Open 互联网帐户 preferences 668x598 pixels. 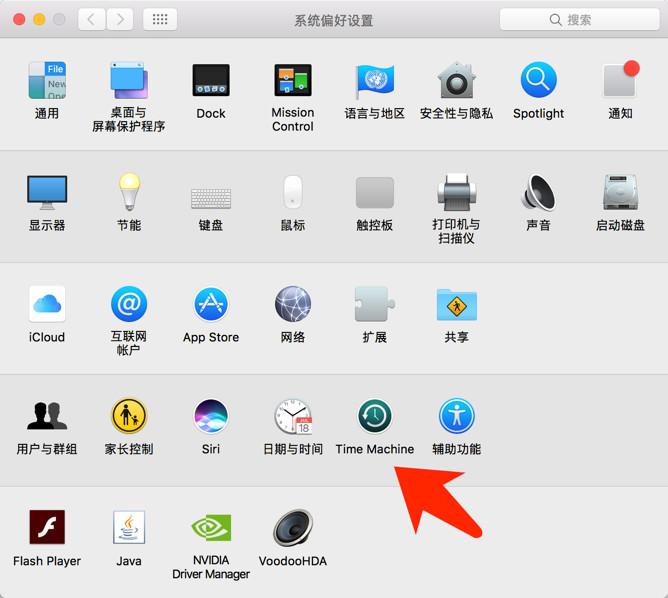pos(129,304)
